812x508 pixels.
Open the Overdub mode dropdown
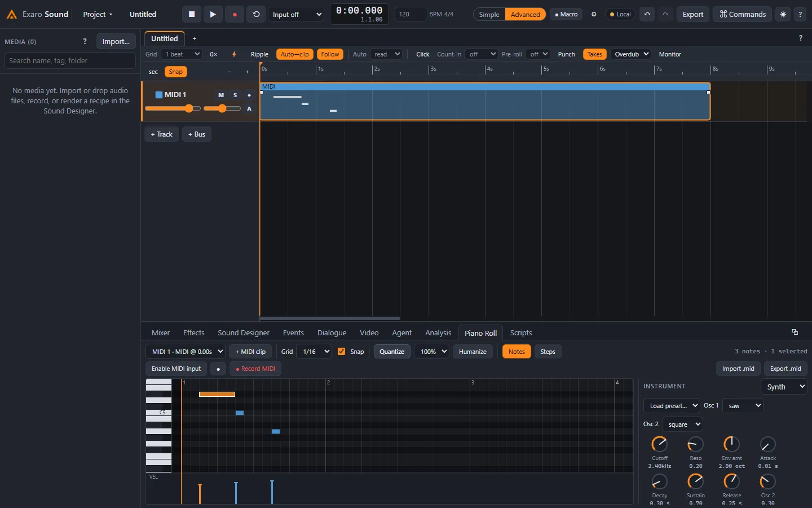631,54
